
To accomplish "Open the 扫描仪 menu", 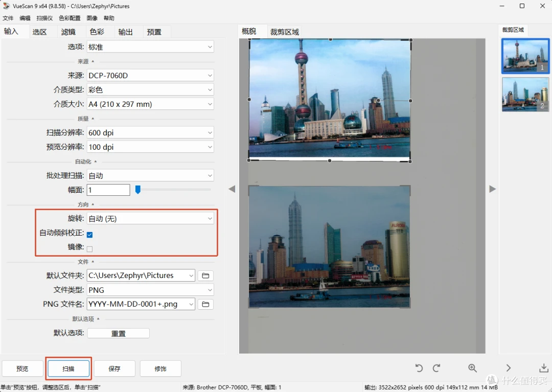I will tap(44, 18).
